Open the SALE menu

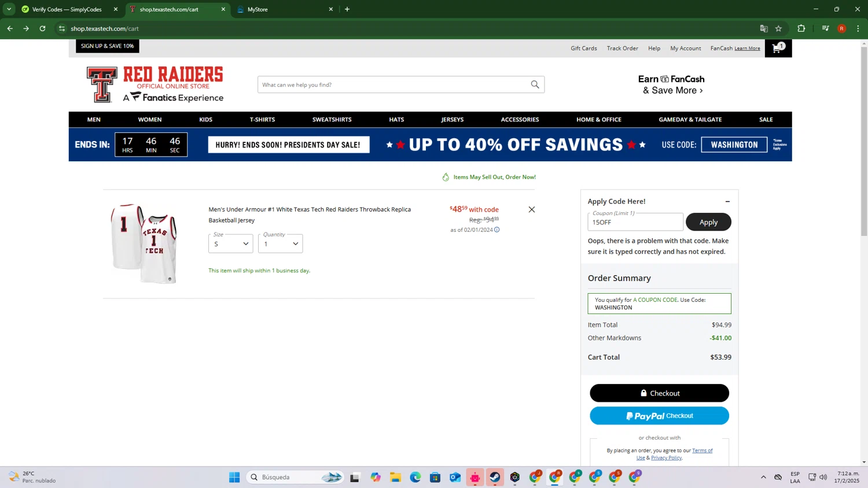pos(766,120)
